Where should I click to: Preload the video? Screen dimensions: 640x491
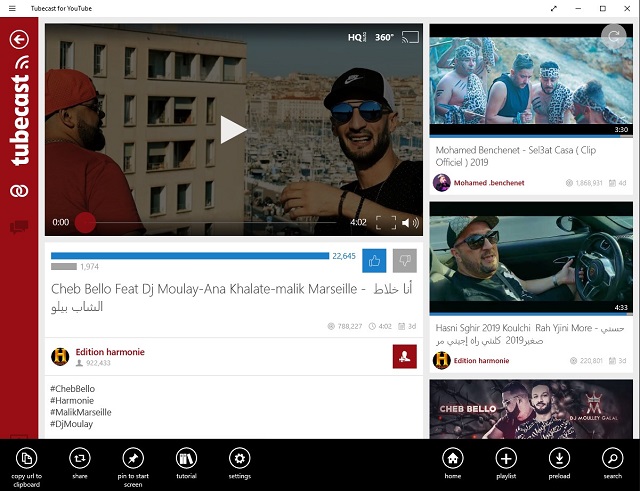click(559, 463)
